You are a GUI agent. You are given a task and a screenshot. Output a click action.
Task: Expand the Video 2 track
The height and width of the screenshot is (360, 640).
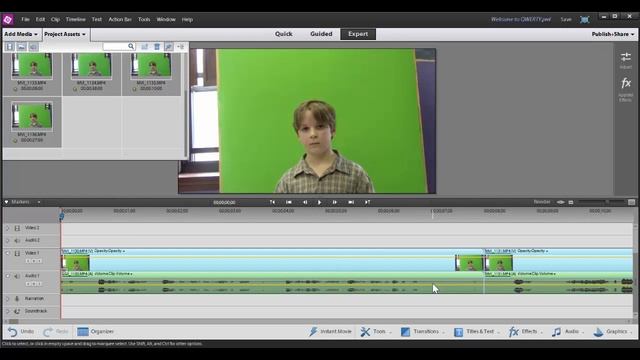(7, 228)
